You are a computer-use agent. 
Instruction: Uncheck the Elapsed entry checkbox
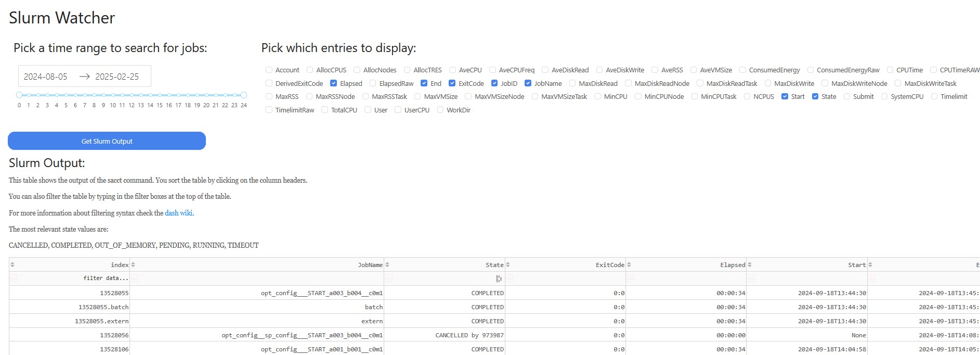(x=334, y=83)
